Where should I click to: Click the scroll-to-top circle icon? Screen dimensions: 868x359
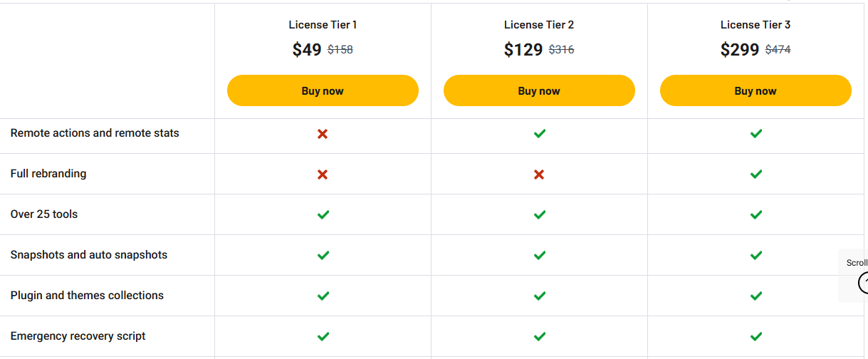click(x=864, y=283)
